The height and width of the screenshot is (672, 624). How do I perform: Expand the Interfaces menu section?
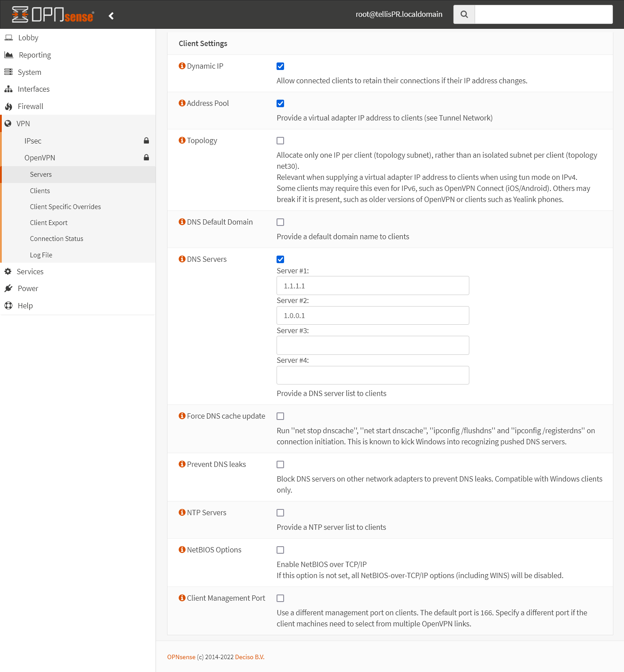pos(34,89)
